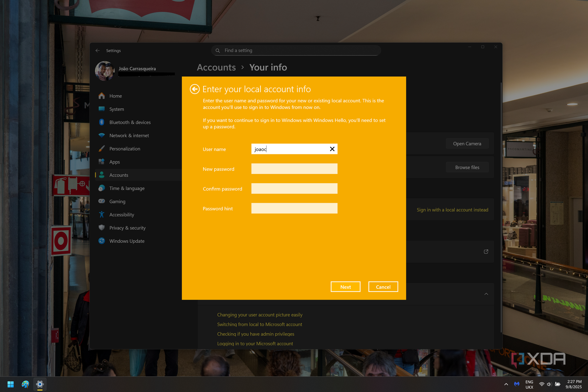The image size is (588, 392).
Task: Click Next to create the local account
Action: point(345,287)
